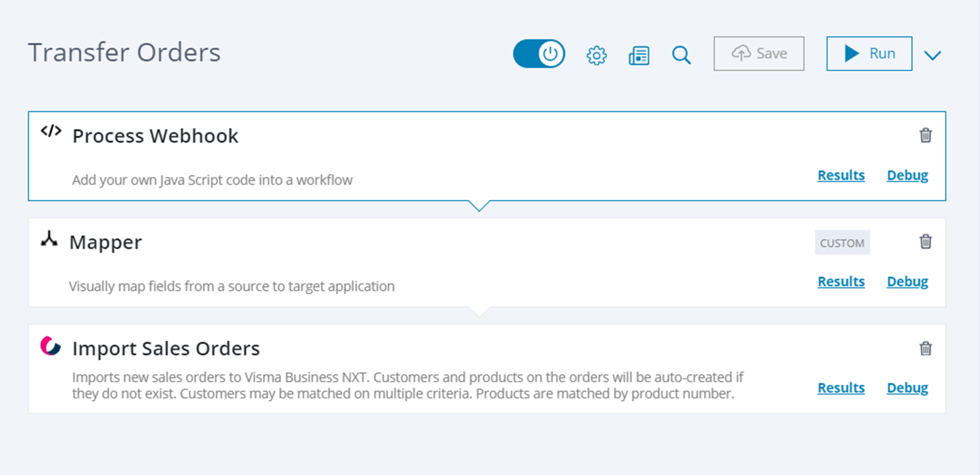Viewport: 980px width, 475px height.
Task: Open Debug for Process Webhook
Action: 908,175
